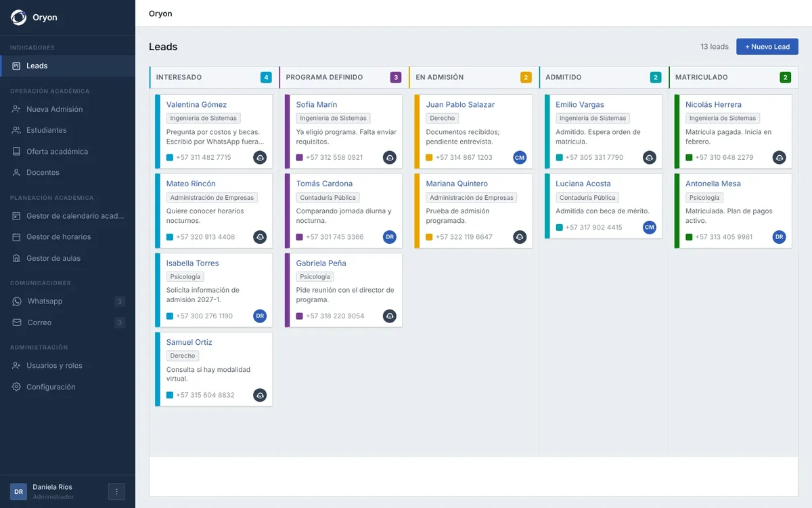Click phone +57 320 913 4408

206,237
